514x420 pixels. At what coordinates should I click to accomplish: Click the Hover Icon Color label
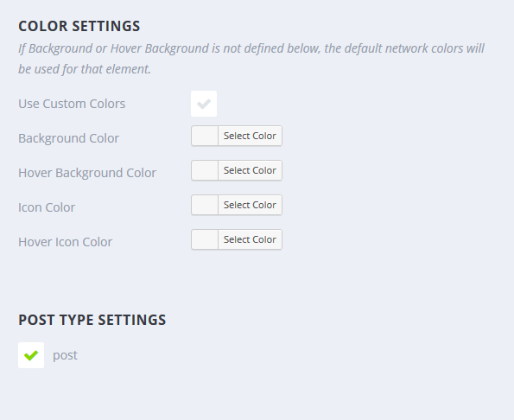point(66,242)
